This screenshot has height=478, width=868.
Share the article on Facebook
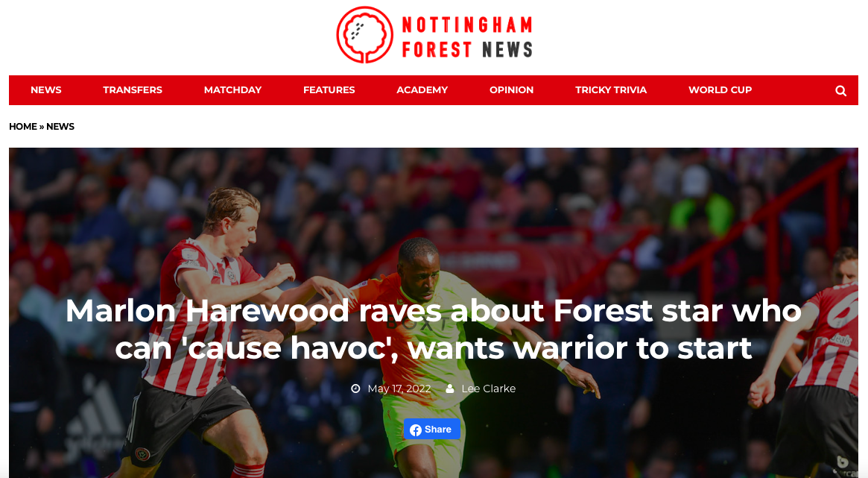coord(432,430)
